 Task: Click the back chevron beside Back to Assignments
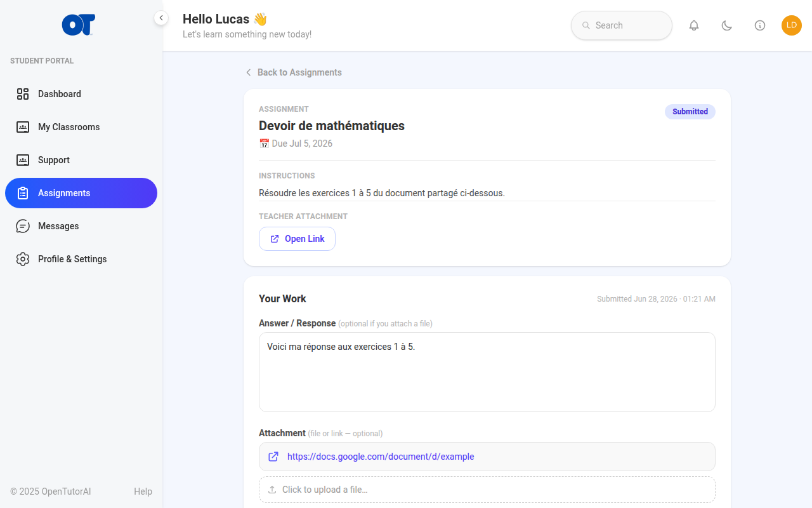coord(249,72)
